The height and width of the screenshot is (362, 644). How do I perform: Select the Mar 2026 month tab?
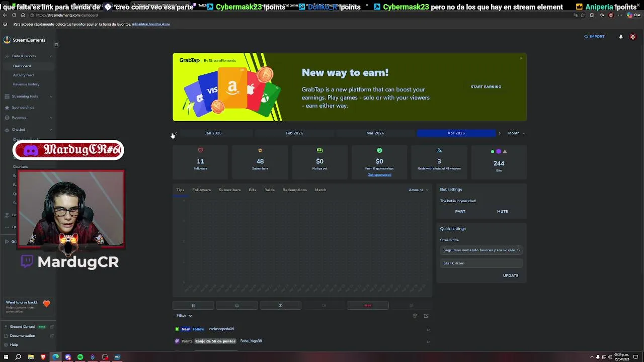click(375, 133)
